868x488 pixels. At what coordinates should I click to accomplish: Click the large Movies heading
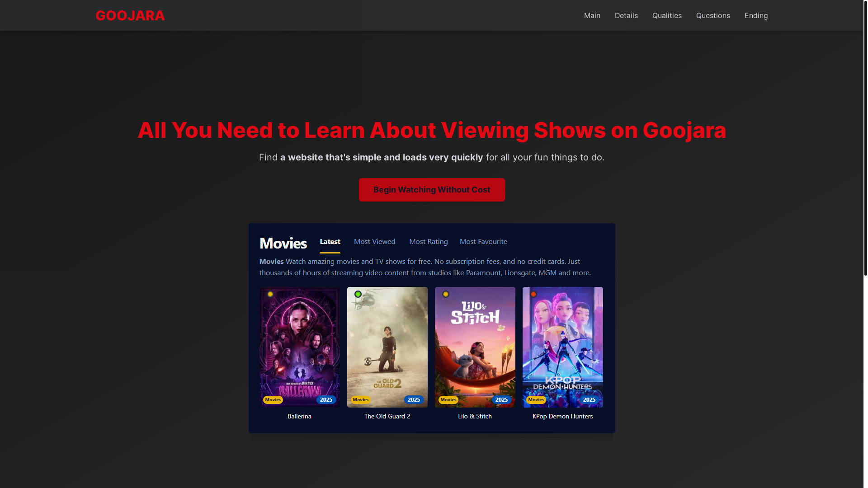coord(283,244)
